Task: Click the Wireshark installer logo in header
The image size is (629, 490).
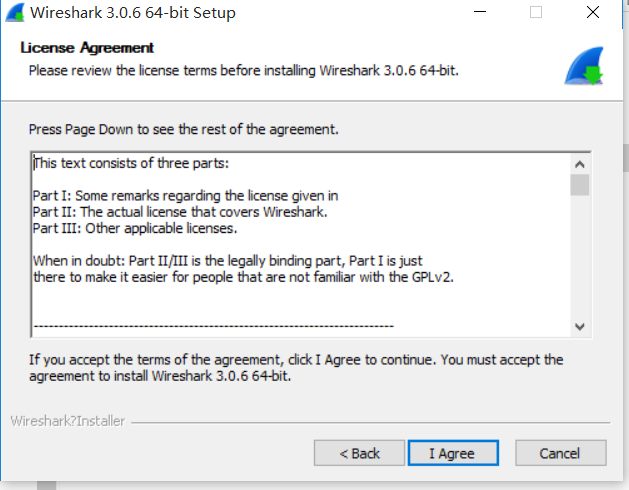Action: click(x=582, y=68)
